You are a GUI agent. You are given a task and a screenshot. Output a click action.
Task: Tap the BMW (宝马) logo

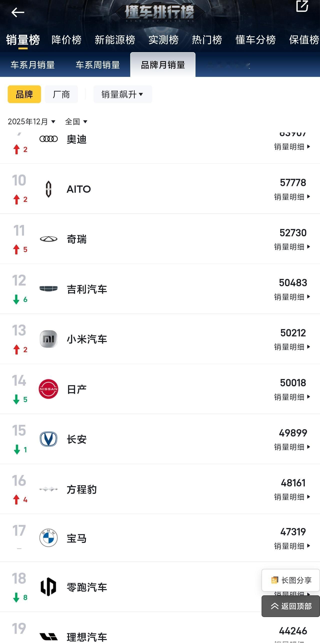pos(48,538)
